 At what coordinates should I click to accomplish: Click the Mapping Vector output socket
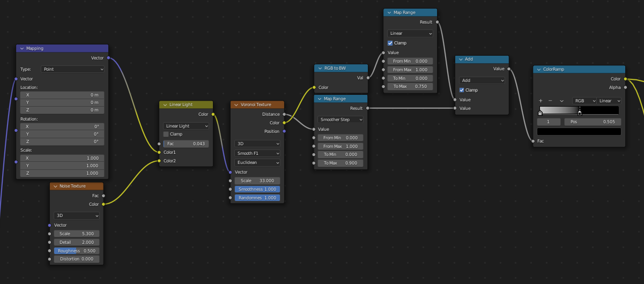pyautogui.click(x=108, y=58)
